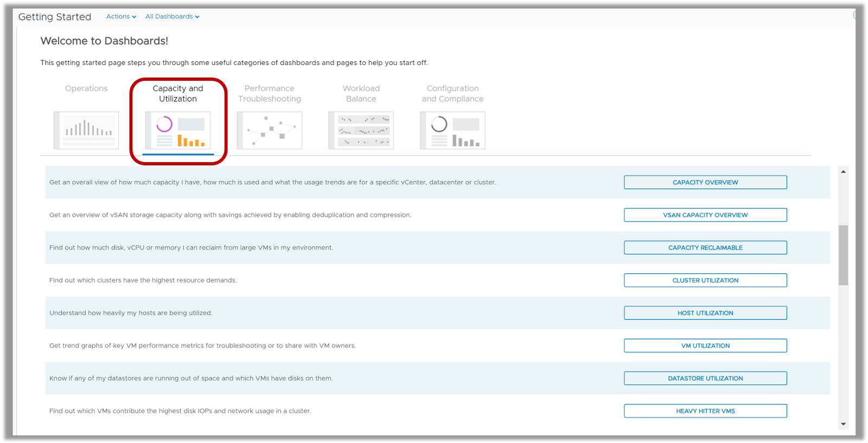
Task: Click the Capacity and Utilization dashboard icon
Action: [178, 130]
